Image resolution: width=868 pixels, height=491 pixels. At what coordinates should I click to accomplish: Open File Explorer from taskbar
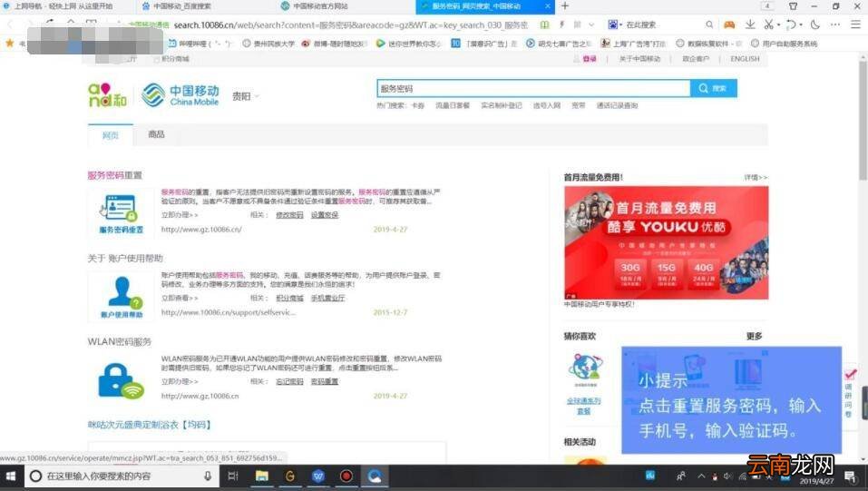coord(262,476)
